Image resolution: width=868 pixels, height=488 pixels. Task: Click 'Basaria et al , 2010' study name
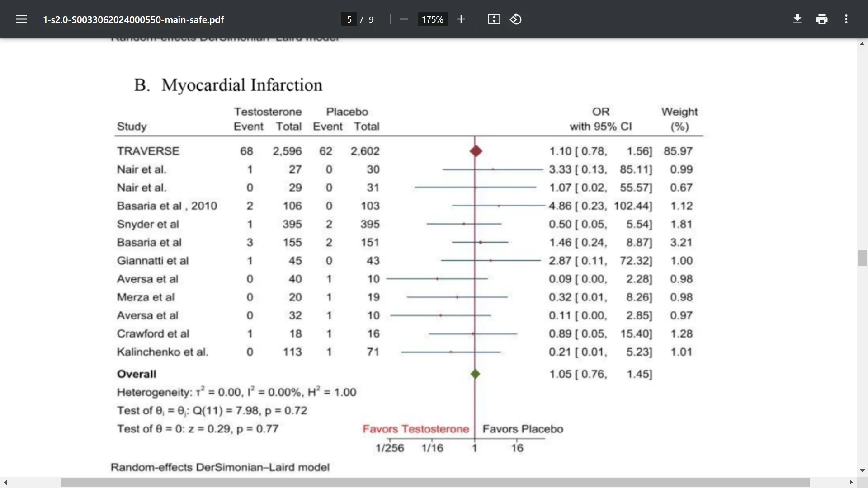[x=167, y=206]
